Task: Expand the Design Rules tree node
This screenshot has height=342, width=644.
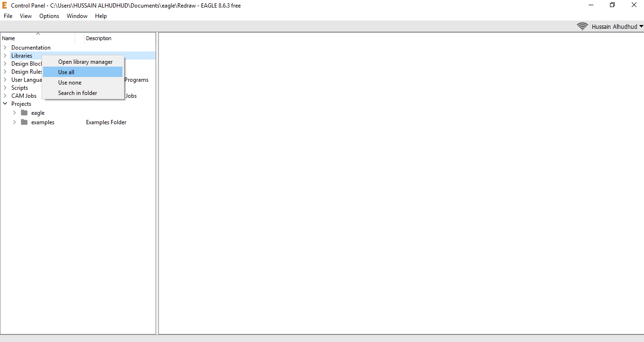Action: [x=5, y=72]
